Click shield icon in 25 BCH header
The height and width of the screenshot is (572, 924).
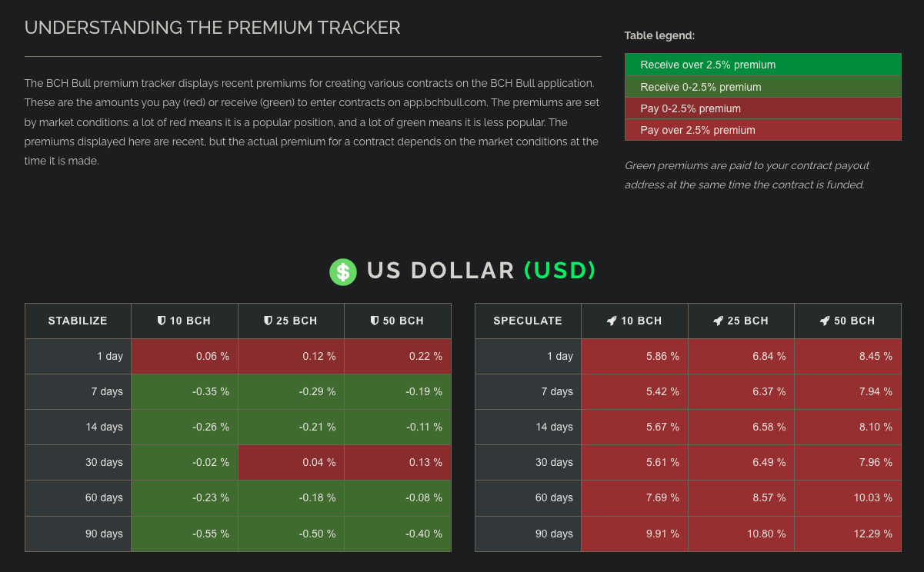[x=268, y=321]
